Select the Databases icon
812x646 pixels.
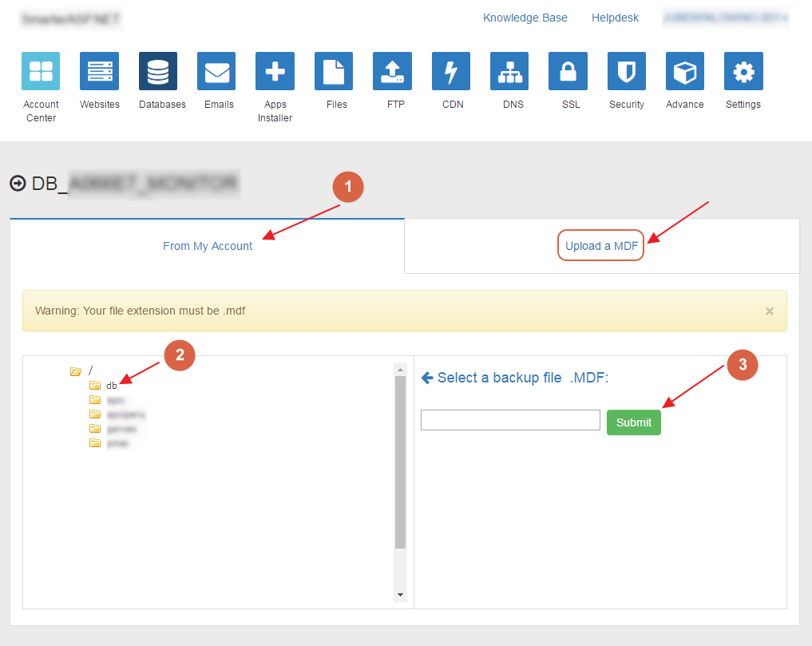[x=158, y=71]
